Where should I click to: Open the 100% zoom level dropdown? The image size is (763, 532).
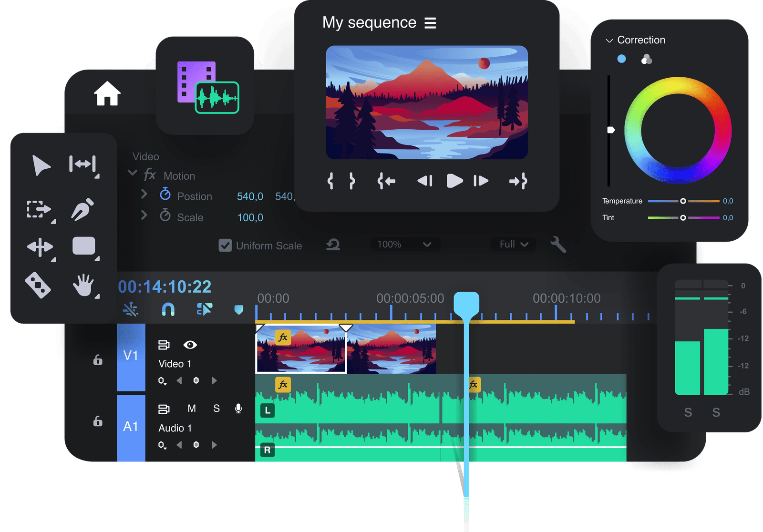(x=405, y=245)
